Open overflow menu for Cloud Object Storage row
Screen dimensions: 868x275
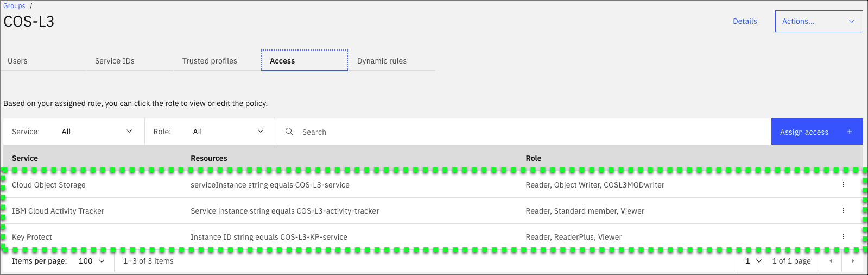[x=844, y=184]
